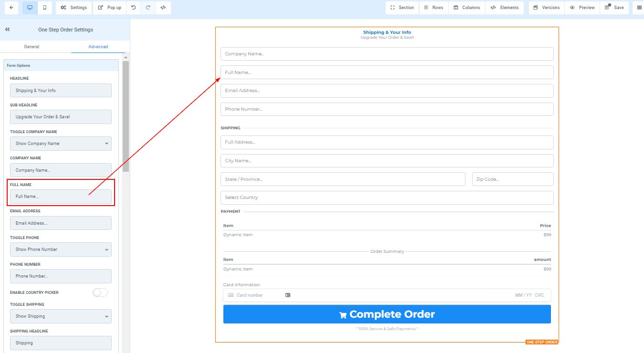644x353 pixels.
Task: Click the Preview button
Action: point(582,8)
